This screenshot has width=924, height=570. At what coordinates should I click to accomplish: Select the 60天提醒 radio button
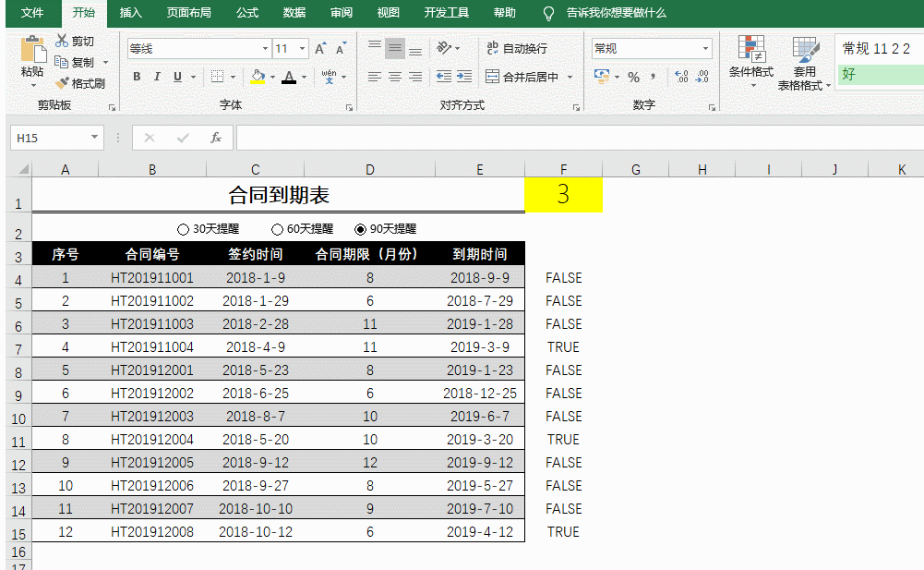click(277, 229)
